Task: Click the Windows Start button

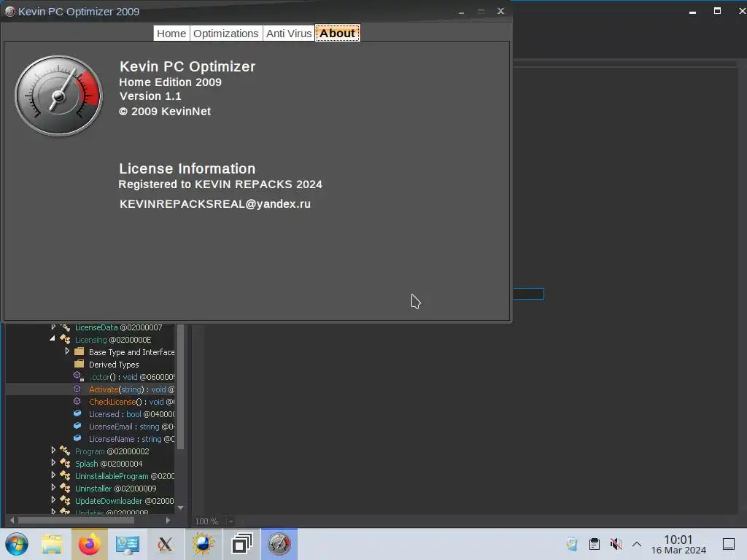Action: click(17, 544)
